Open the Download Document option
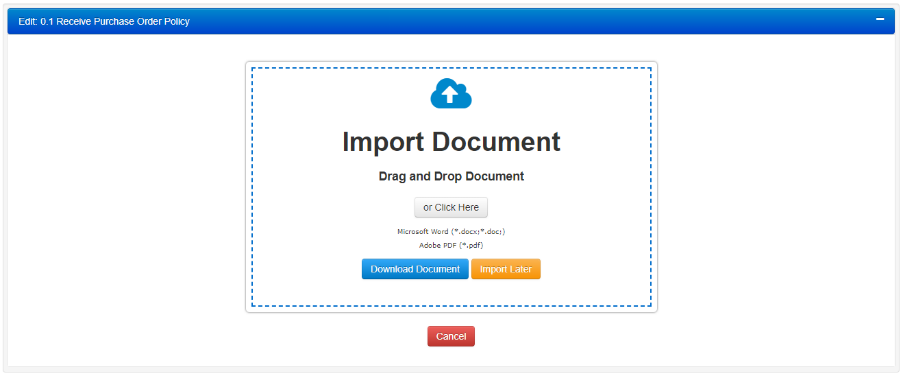Screen dimensions: 903x376 coord(415,269)
